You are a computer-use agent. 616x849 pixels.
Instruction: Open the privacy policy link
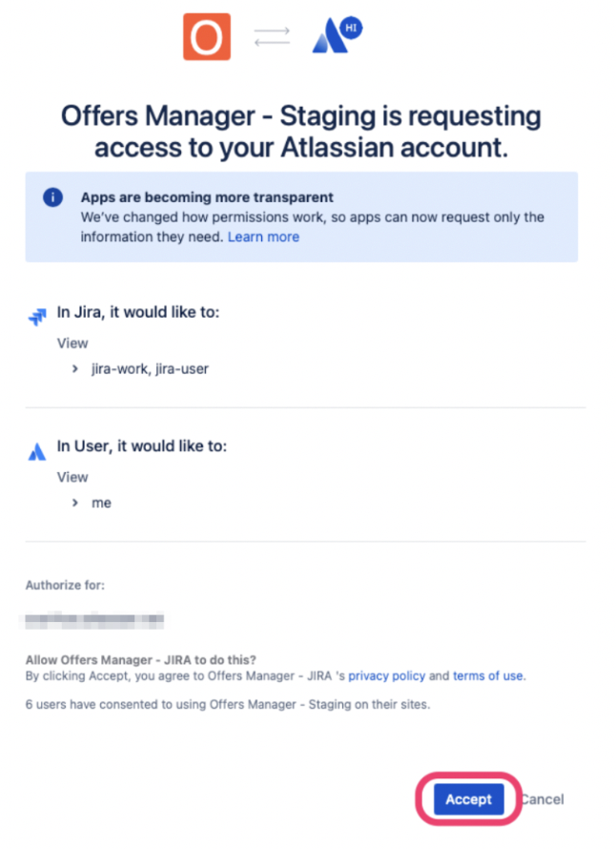pyautogui.click(x=386, y=675)
